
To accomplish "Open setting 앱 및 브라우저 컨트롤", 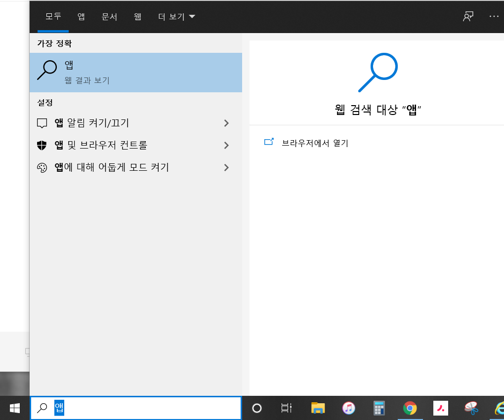I will [136, 146].
